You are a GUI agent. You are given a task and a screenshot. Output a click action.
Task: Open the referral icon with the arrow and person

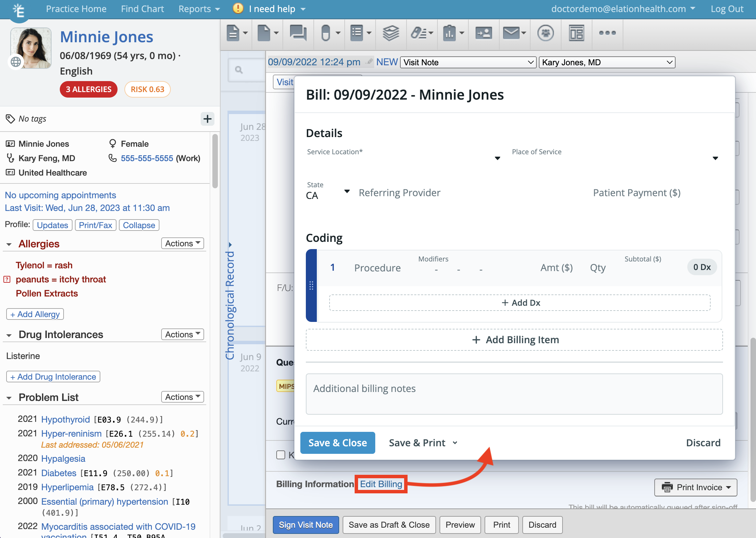pos(483,33)
